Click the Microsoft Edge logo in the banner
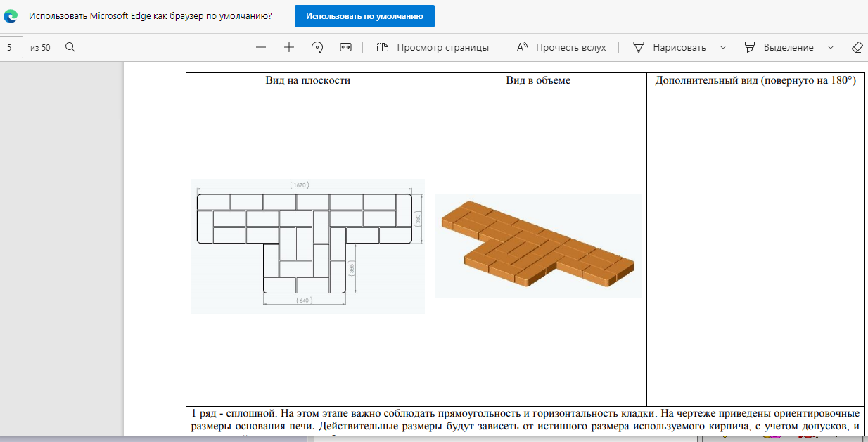The image size is (868, 442). pyautogui.click(x=11, y=15)
